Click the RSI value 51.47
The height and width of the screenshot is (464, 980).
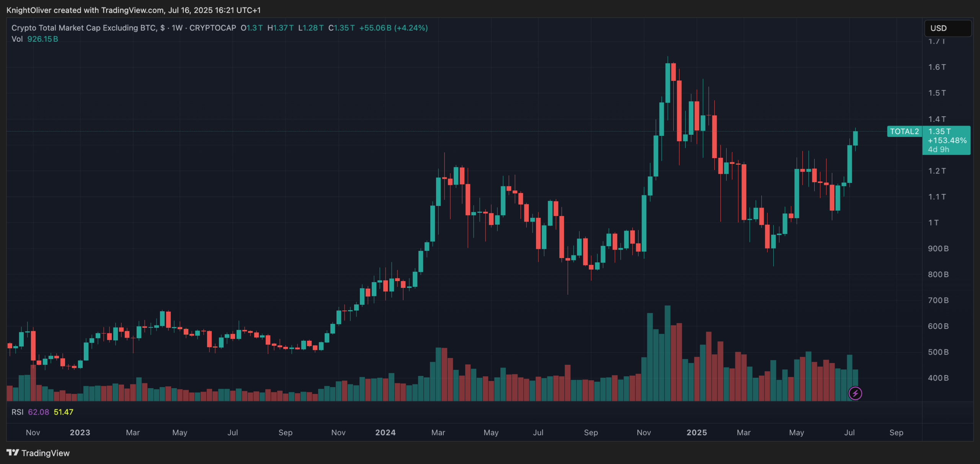pos(64,412)
